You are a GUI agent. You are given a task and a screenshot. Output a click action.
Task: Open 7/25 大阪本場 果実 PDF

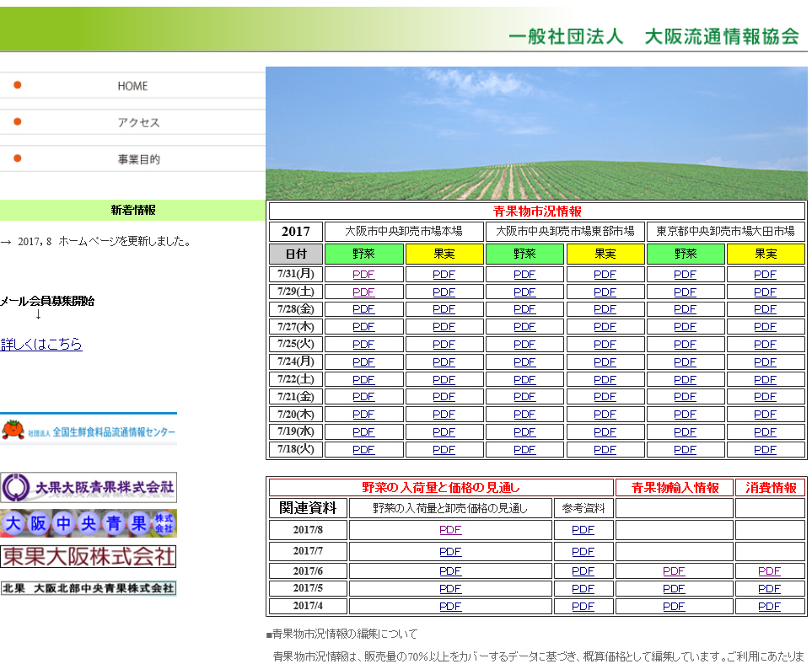tap(444, 344)
